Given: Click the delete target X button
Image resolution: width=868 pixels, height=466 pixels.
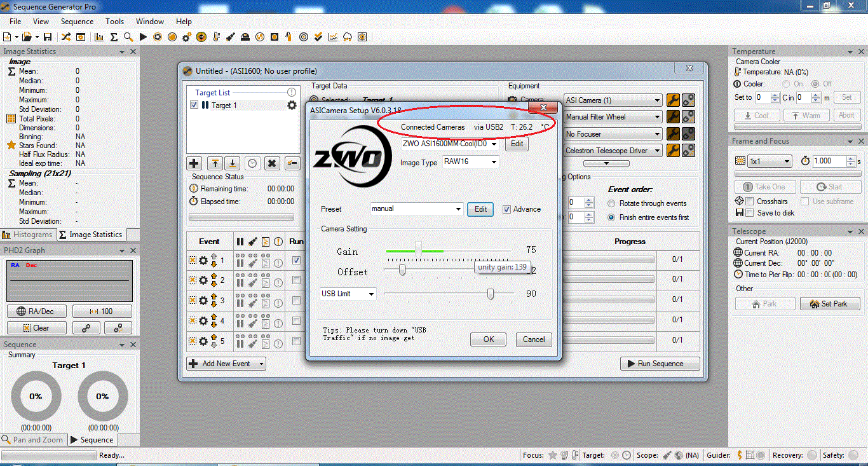Looking at the screenshot, I should point(272,163).
